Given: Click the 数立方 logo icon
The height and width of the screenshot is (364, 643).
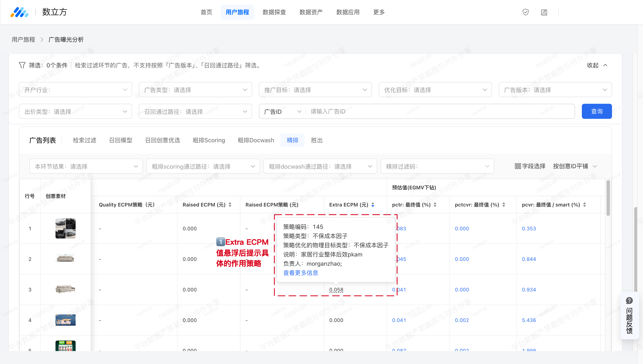Looking at the screenshot, I should point(19,12).
